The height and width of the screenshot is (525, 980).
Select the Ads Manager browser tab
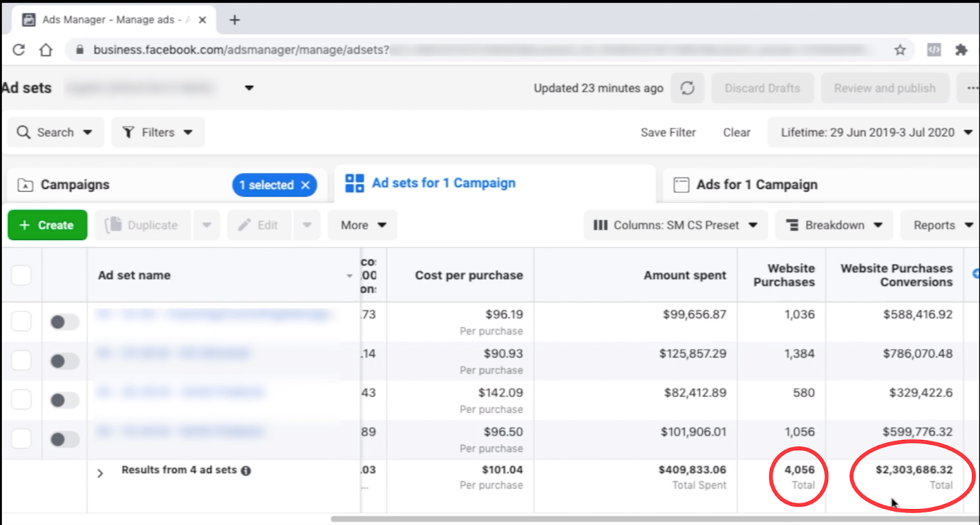(x=114, y=20)
